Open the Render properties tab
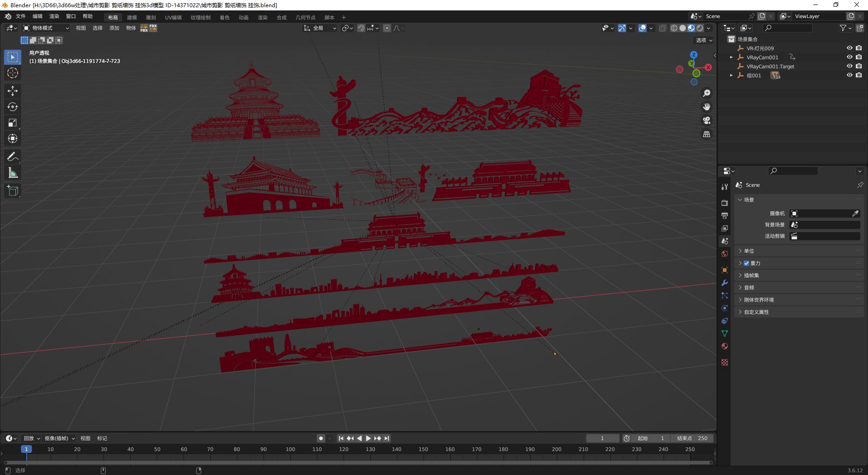The height and width of the screenshot is (475, 868). [x=725, y=203]
